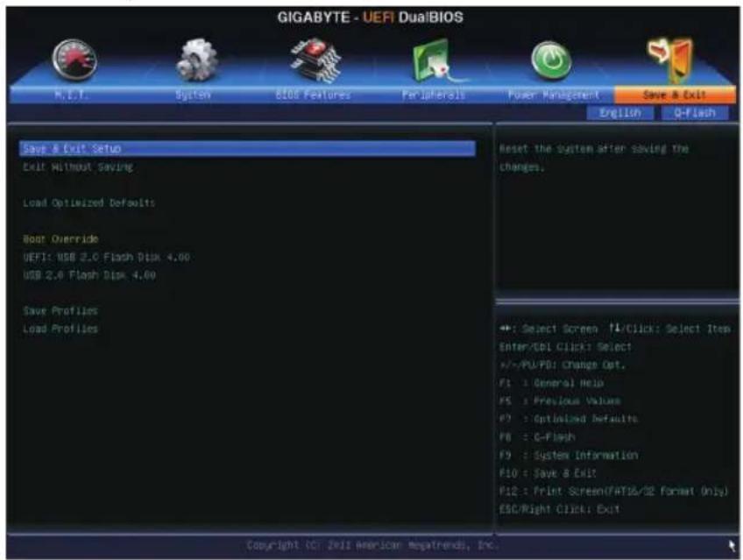The width and height of the screenshot is (743, 560).
Task: Click the Save & Exit door icon
Action: click(671, 60)
